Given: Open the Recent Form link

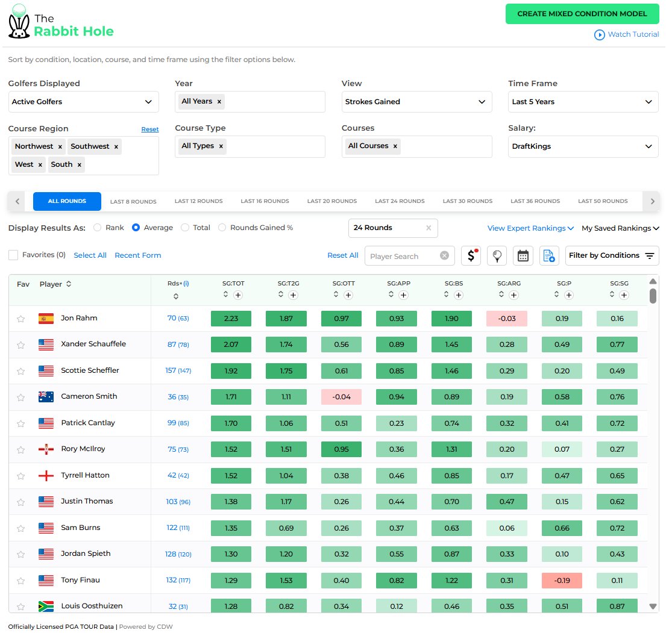Looking at the screenshot, I should coord(138,255).
